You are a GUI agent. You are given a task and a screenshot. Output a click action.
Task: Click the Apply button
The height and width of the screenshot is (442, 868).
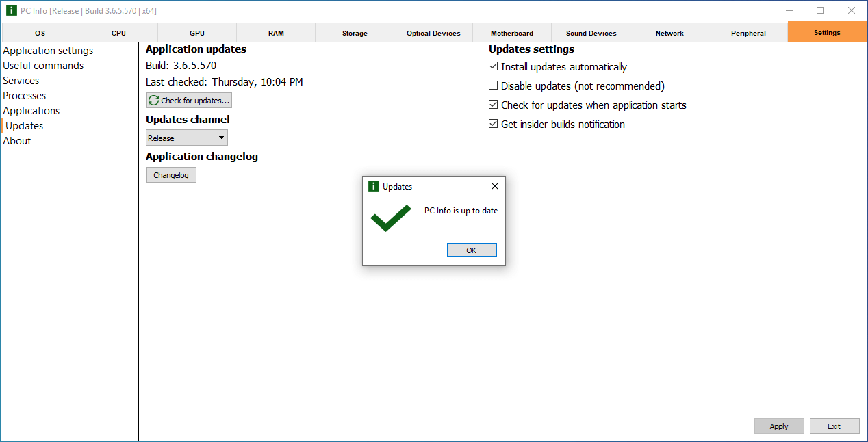click(x=779, y=426)
